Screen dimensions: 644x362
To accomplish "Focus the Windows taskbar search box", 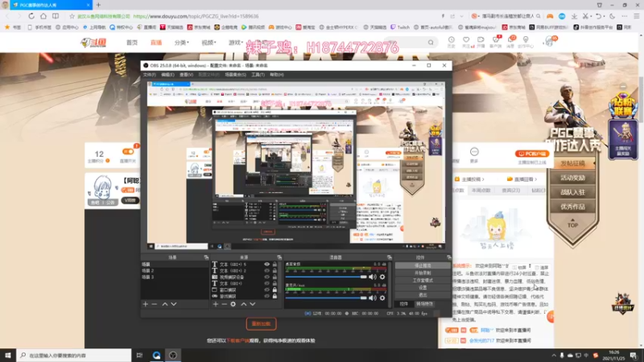I will [74, 356].
